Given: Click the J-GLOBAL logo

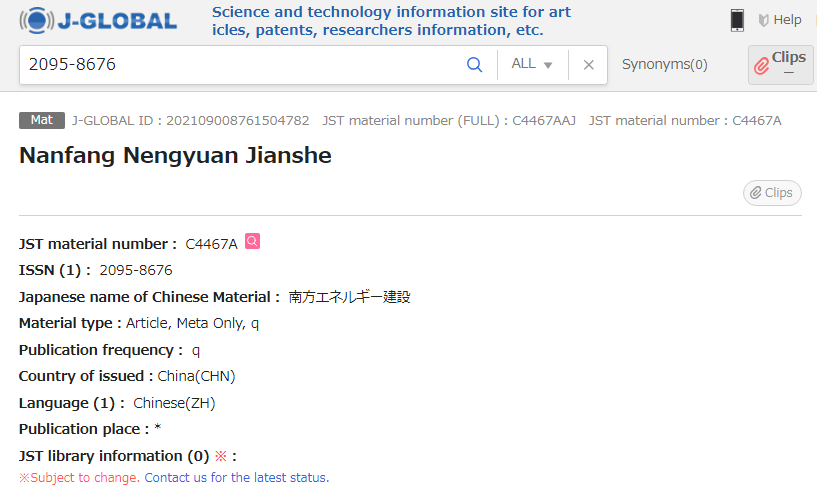Looking at the screenshot, I should pyautogui.click(x=98, y=21).
